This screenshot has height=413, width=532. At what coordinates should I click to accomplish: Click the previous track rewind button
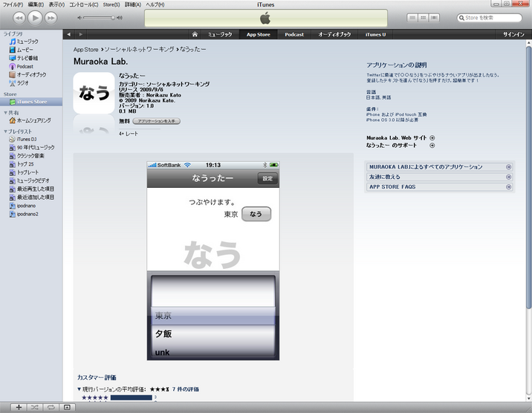[x=19, y=18]
